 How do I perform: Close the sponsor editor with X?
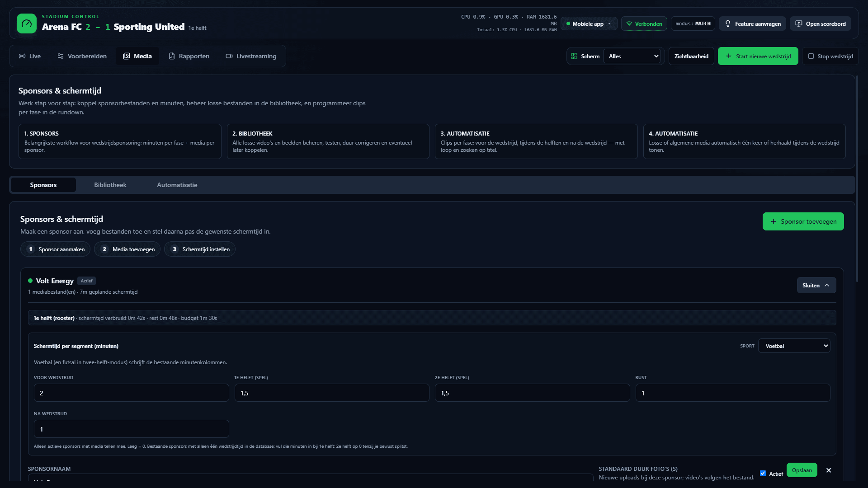[x=829, y=470]
